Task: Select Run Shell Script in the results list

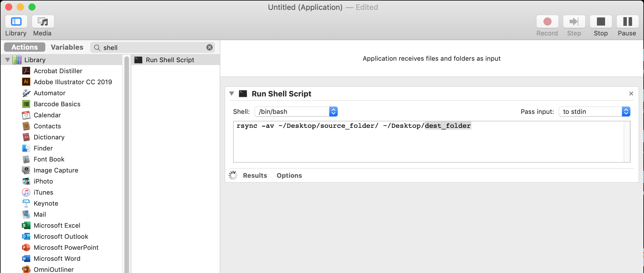Action: [176, 60]
